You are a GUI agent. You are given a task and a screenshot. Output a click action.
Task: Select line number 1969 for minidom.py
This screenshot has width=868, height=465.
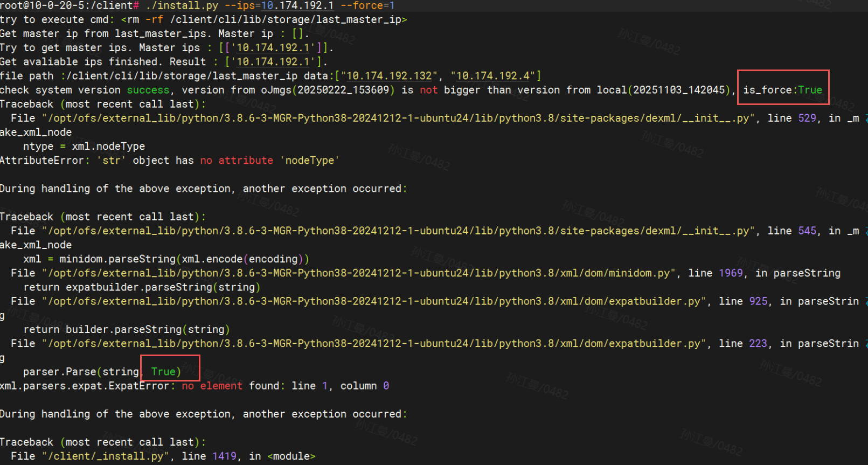731,273
